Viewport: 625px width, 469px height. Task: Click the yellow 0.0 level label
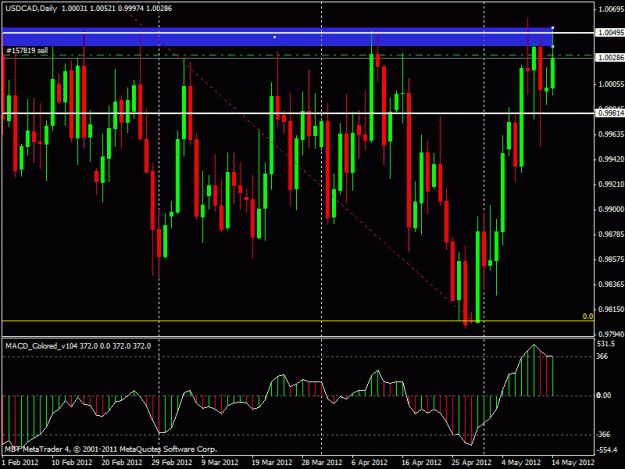588,316
